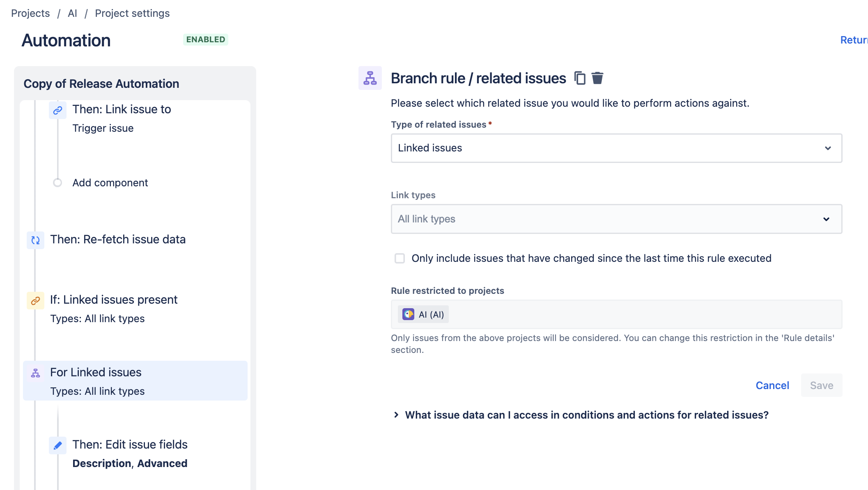Open the AI breadcrumb link
The width and height of the screenshot is (868, 490).
click(x=72, y=13)
